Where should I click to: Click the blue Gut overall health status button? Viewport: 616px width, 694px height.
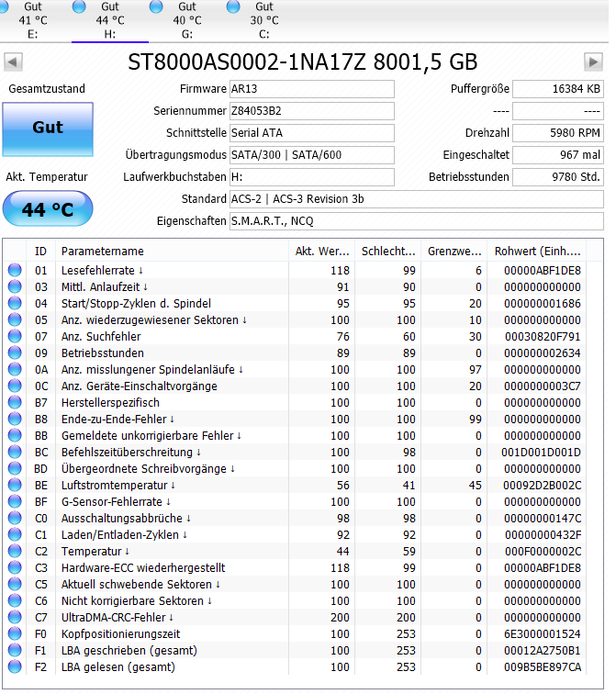(x=48, y=129)
